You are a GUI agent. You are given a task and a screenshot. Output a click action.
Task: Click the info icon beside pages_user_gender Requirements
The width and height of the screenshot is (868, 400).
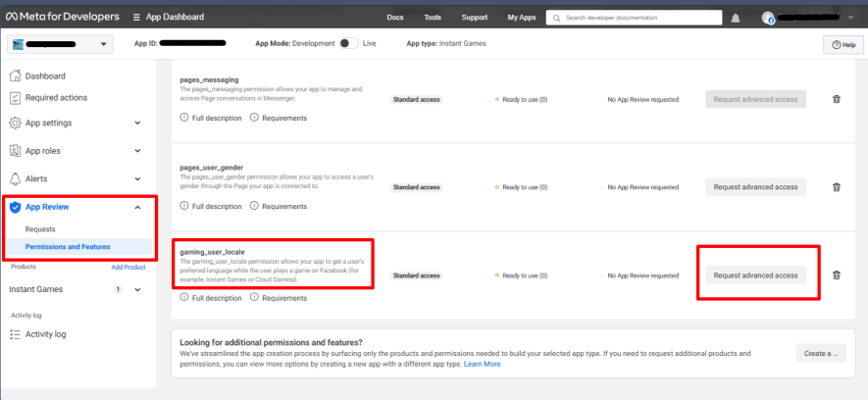tap(255, 206)
